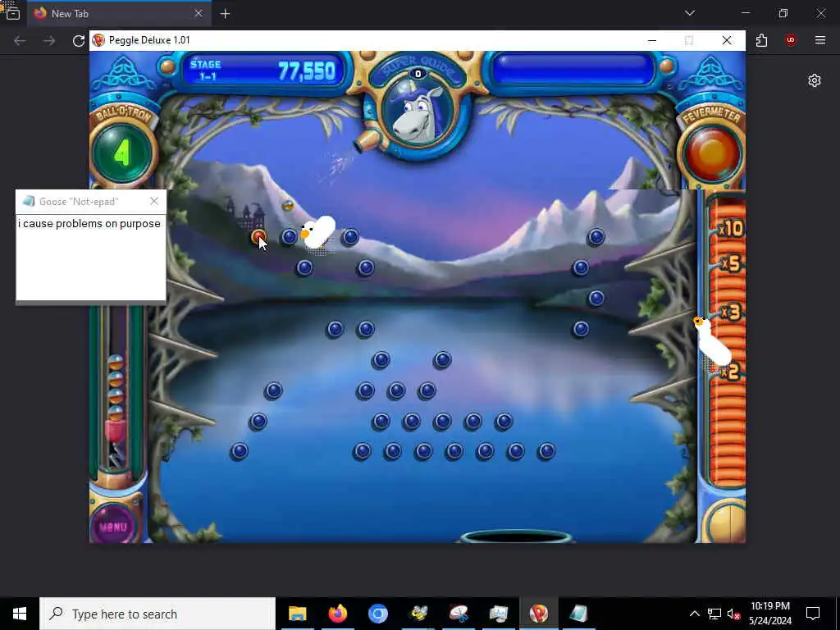840x630 pixels.
Task: Reload the browser page
Action: [x=79, y=41]
